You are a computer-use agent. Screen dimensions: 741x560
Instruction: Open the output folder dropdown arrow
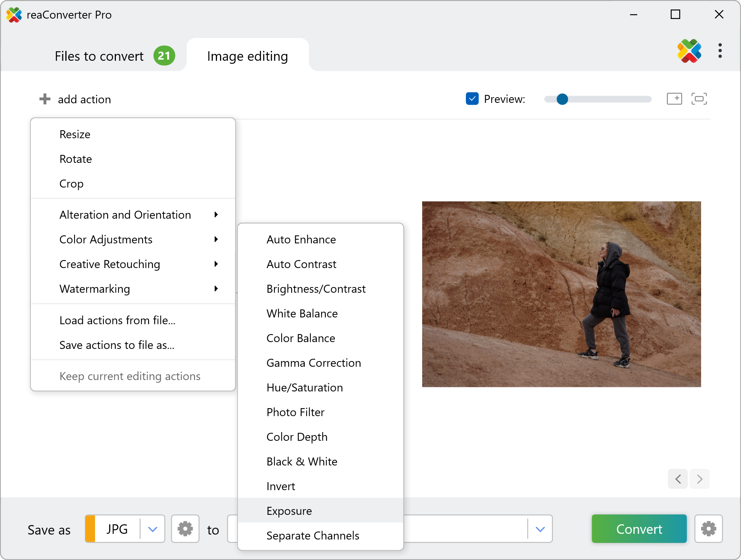click(x=540, y=529)
